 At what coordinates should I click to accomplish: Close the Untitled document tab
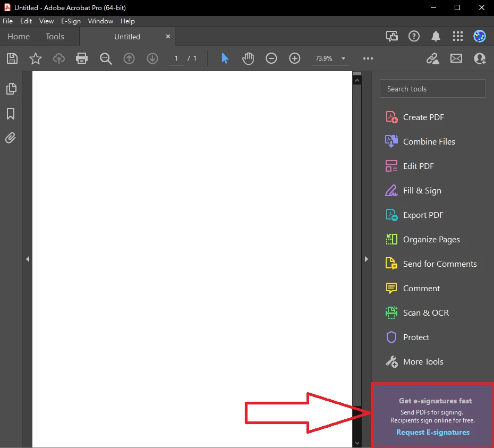[x=168, y=37]
